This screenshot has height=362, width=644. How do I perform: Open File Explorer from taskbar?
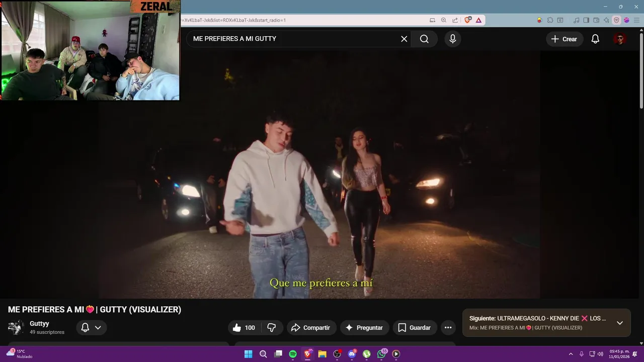(323, 354)
